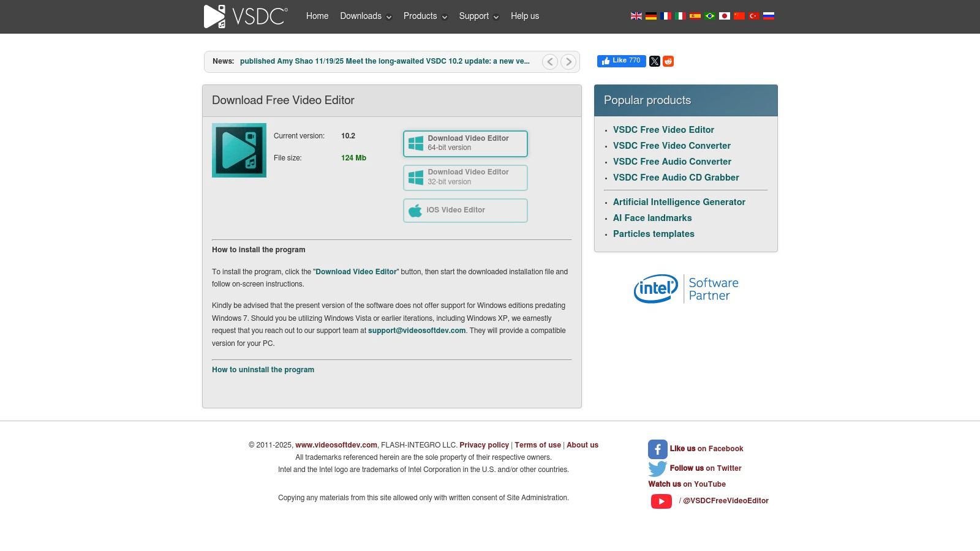
Task: Open the Products dropdown
Action: click(420, 16)
